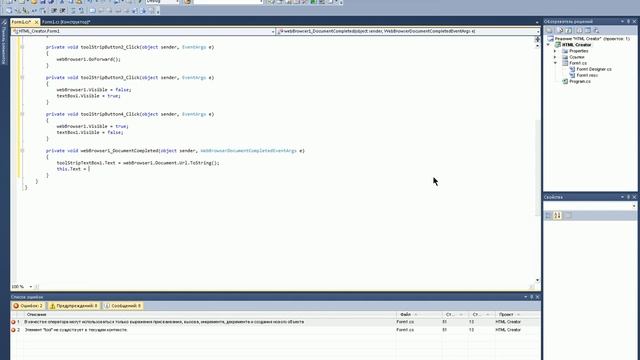
Task: Click View Code icon in Solution Explorer
Action: point(579,30)
